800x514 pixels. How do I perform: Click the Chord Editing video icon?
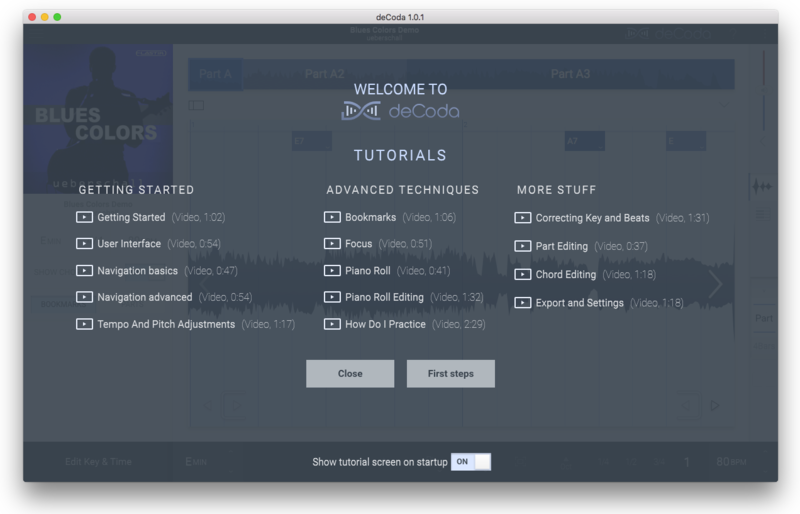click(522, 275)
